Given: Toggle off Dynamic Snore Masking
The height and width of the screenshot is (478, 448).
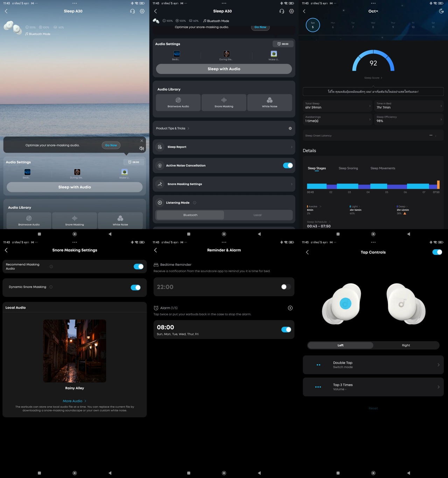Looking at the screenshot, I should (x=135, y=287).
